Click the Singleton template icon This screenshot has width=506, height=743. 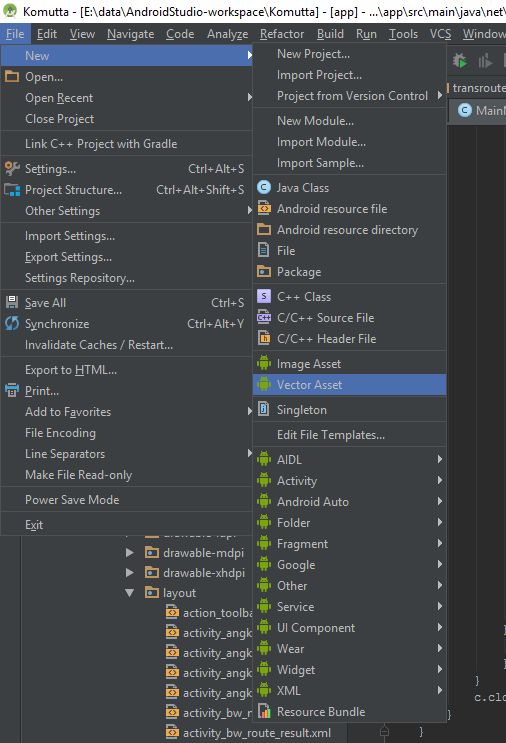pos(264,409)
